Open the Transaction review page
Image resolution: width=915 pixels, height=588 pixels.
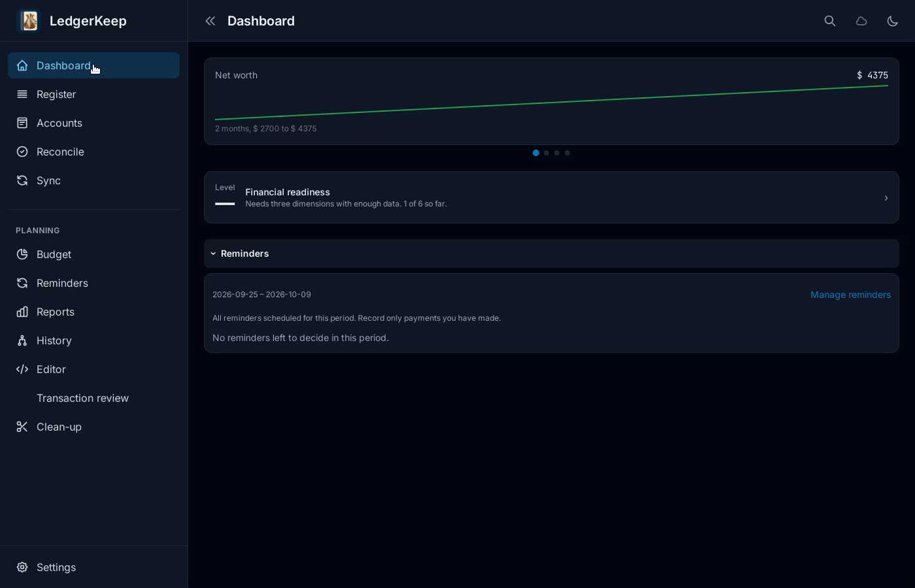click(93, 398)
